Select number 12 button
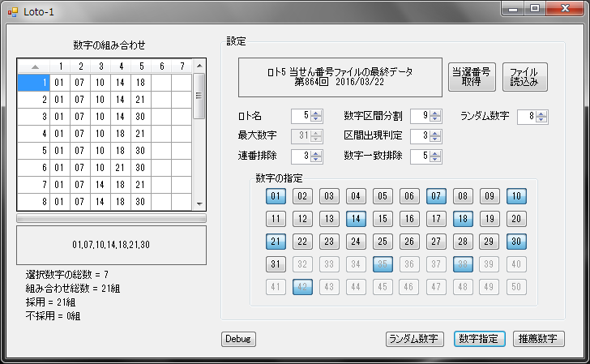 tap(302, 219)
